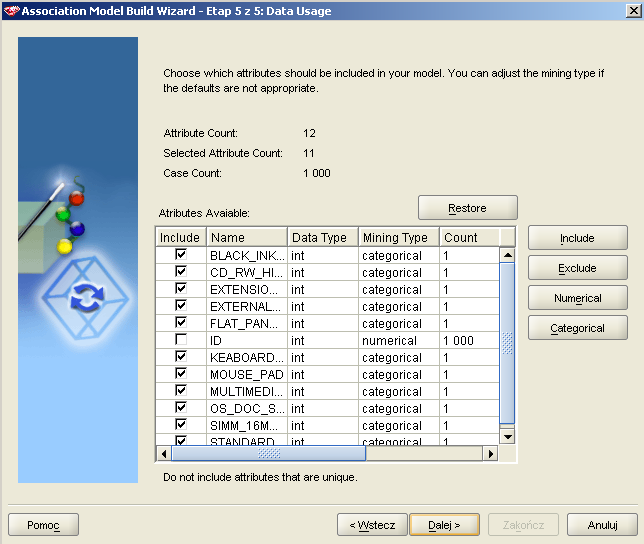Image resolution: width=644 pixels, height=544 pixels.
Task: Select the EXTERNAL... name cell
Action: click(247, 306)
